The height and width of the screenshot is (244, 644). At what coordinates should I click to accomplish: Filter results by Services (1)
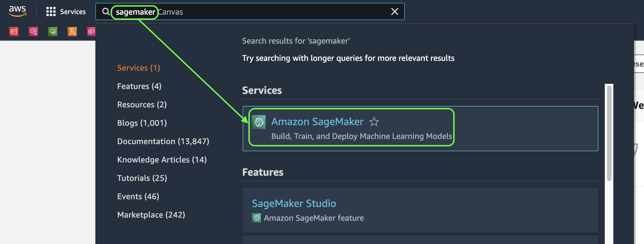click(x=139, y=68)
